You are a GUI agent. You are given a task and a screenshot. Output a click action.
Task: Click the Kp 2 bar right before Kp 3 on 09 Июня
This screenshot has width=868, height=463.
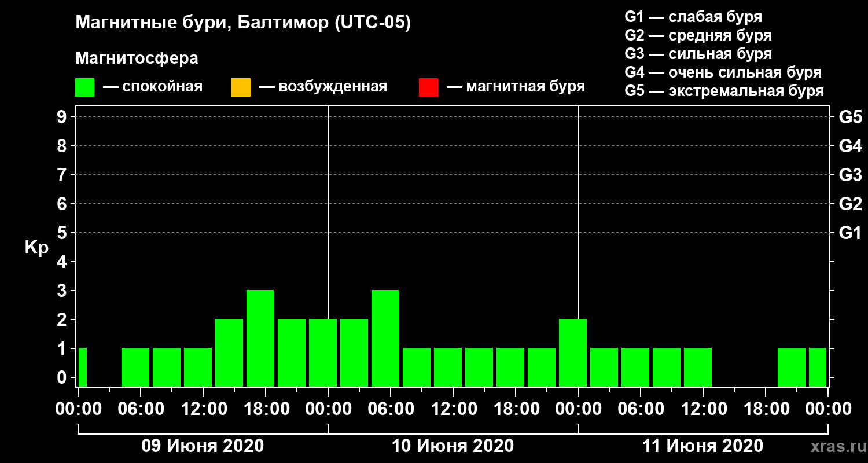(x=229, y=352)
